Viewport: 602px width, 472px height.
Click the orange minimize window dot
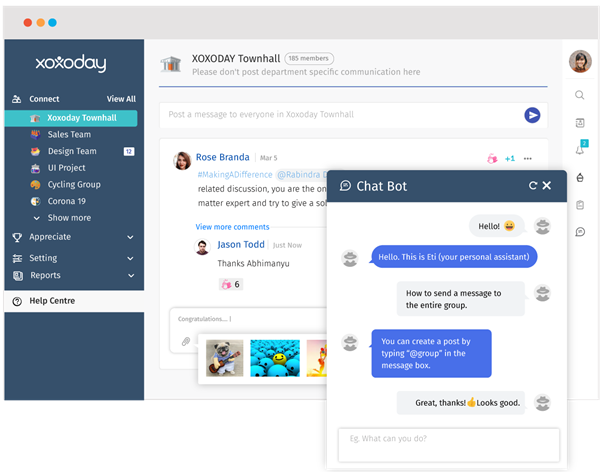(x=40, y=23)
